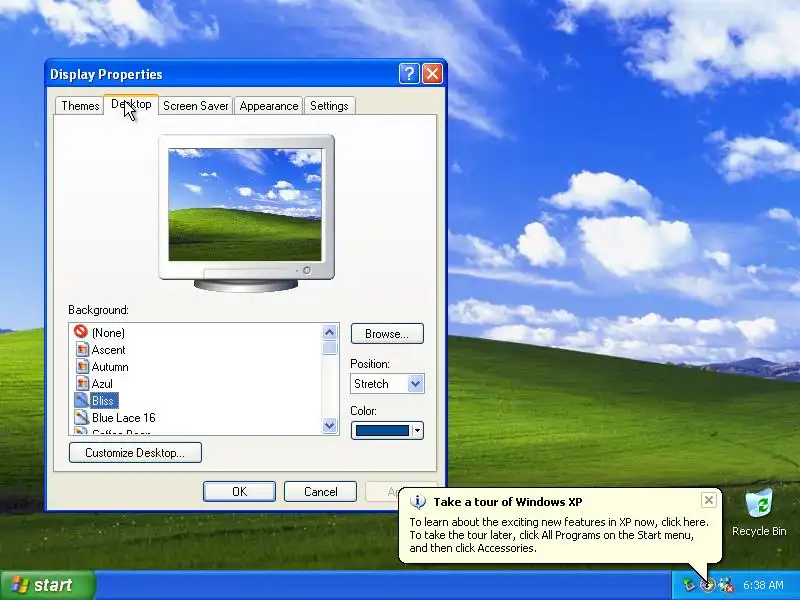Click the Blue Lace 16 bitmap icon
Screen dimensions: 800x600
[82, 417]
